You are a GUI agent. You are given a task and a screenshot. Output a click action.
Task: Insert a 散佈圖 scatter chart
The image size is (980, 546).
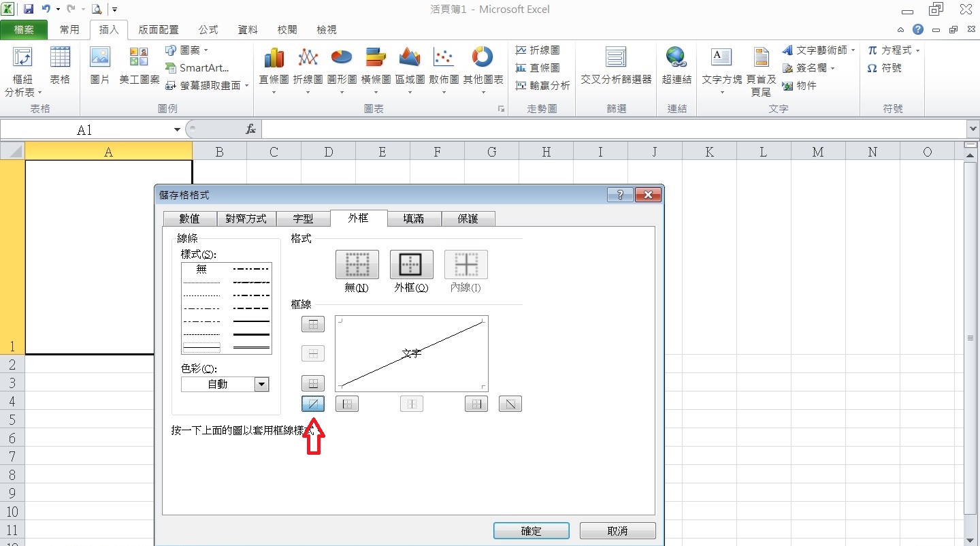[444, 71]
